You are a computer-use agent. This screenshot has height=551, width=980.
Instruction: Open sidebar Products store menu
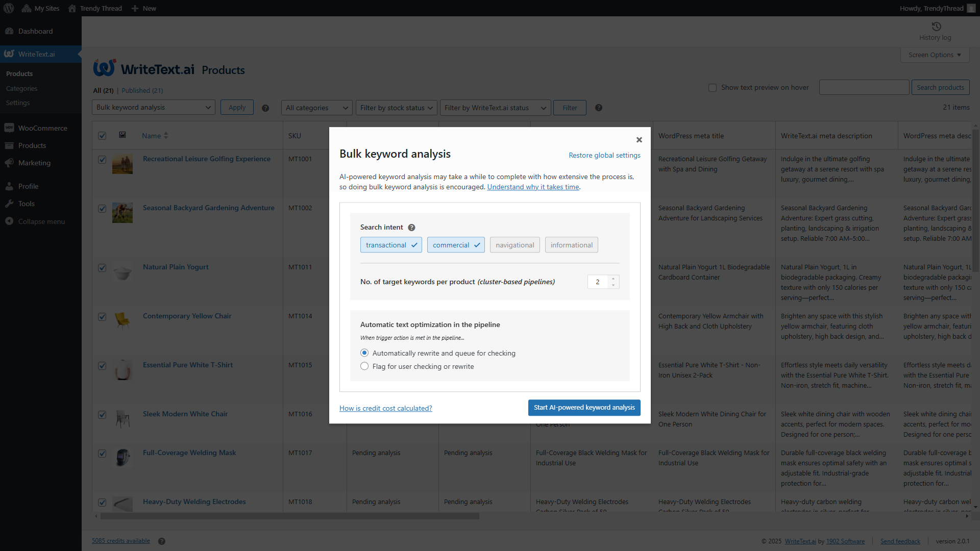click(x=32, y=145)
